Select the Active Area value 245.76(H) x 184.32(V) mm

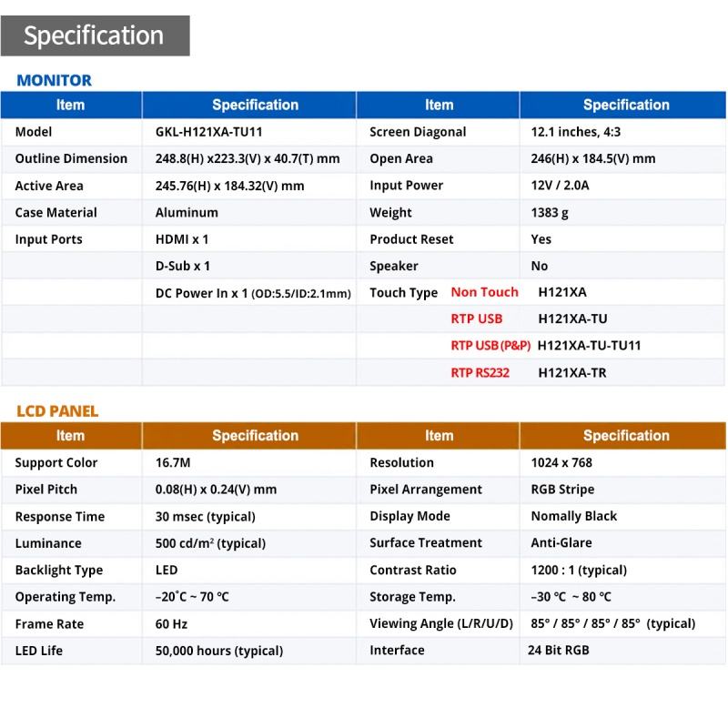click(230, 187)
